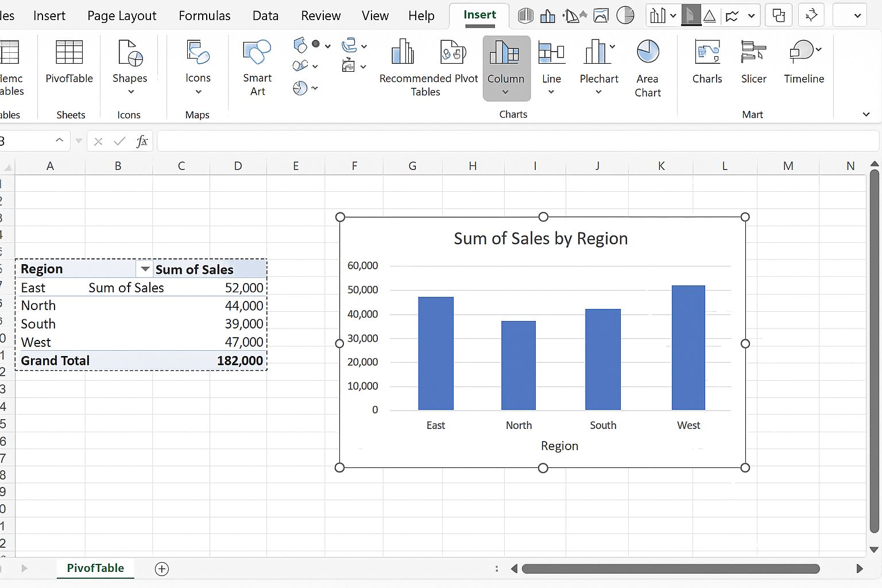Select the PivofTable sheet tab

click(95, 568)
